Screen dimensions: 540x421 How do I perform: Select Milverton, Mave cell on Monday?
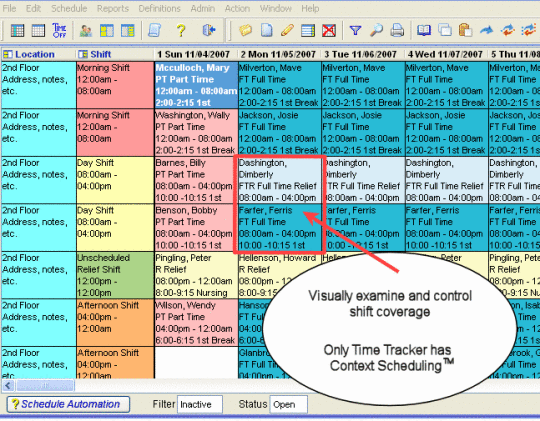click(279, 85)
